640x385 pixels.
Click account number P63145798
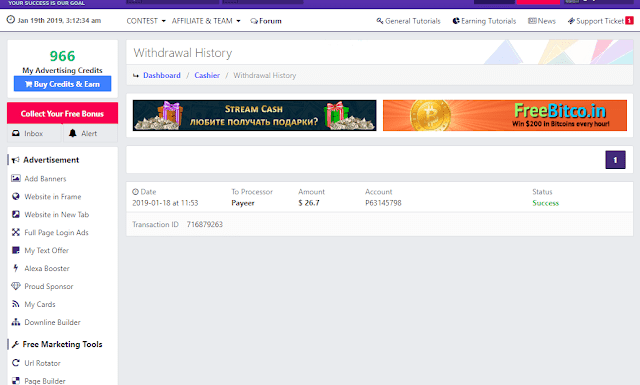383,203
